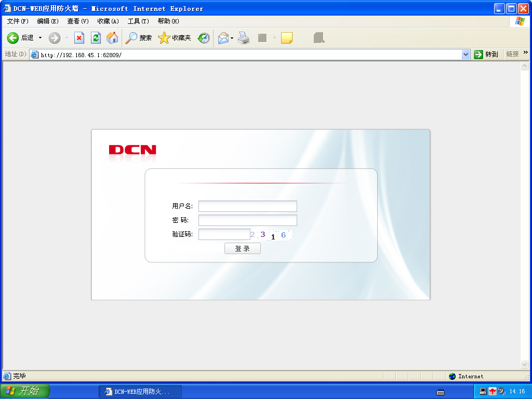Click the 14:16 system clock

[517, 391]
